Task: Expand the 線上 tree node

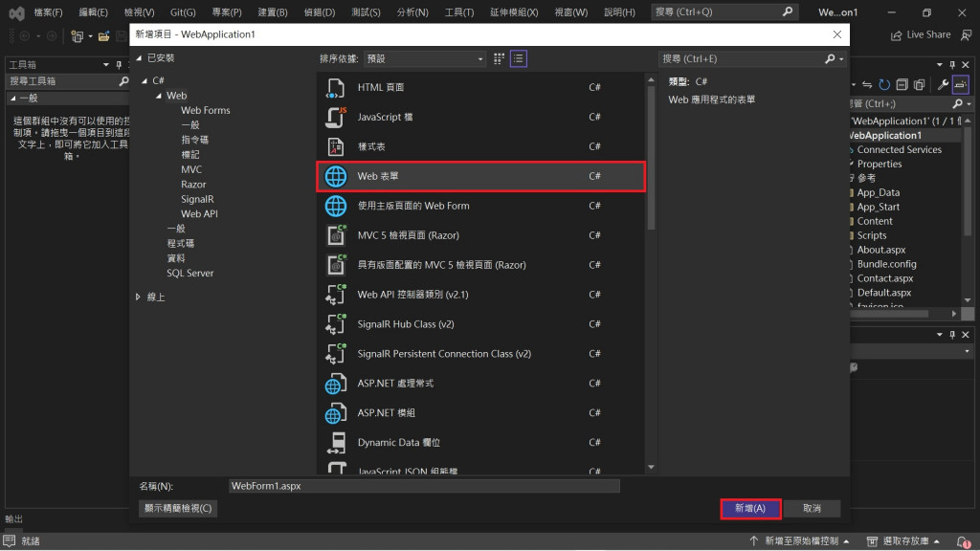Action: pos(138,298)
